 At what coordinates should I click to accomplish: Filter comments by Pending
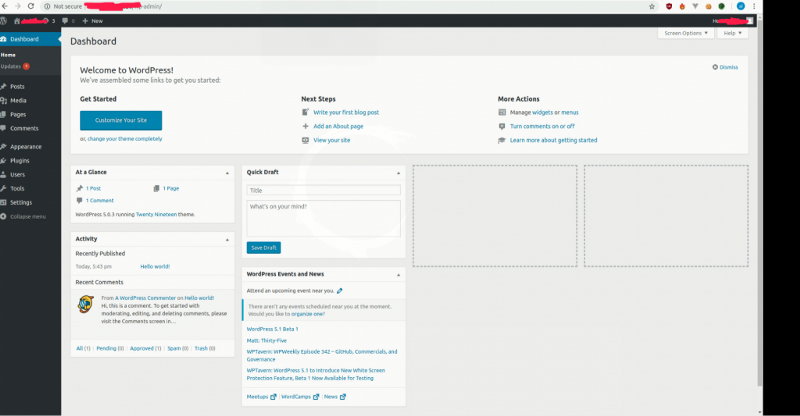(x=110, y=349)
